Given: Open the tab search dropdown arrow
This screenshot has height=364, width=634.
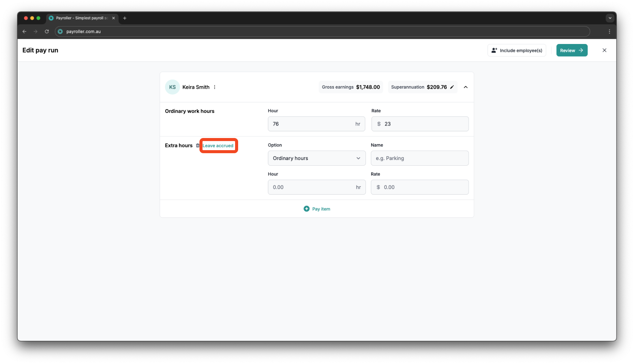Looking at the screenshot, I should click(x=610, y=18).
